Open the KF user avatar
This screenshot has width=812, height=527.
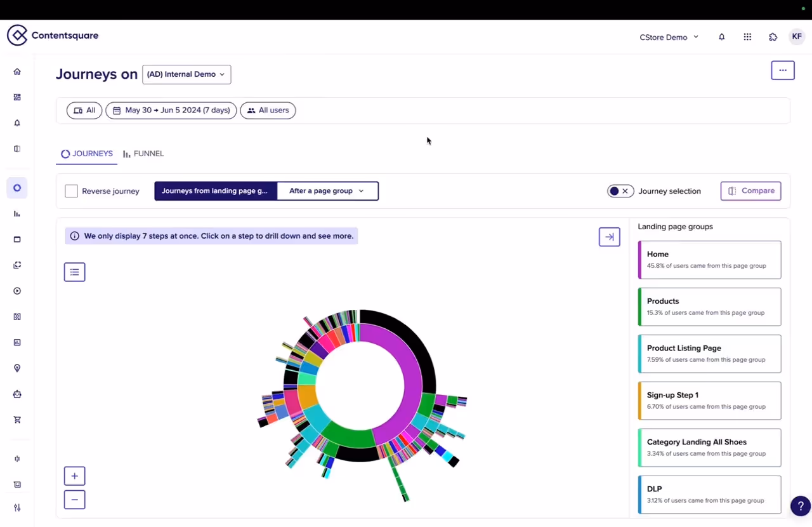tap(797, 37)
